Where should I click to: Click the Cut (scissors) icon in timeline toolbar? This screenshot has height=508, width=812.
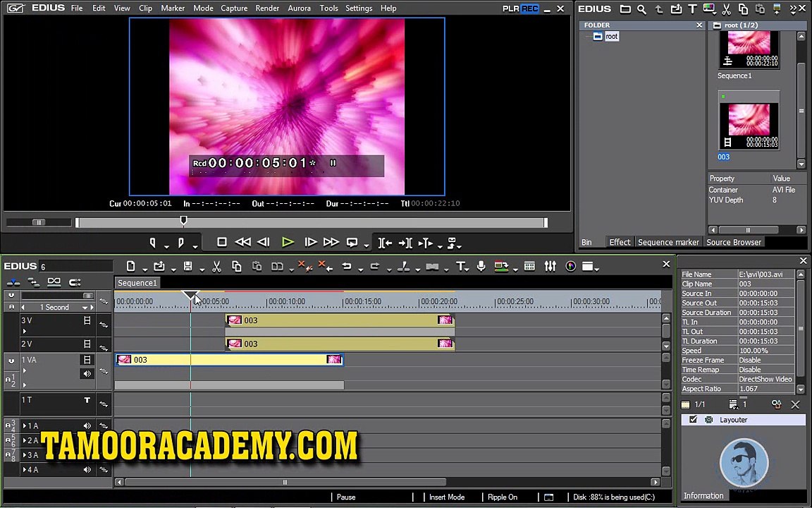point(216,267)
